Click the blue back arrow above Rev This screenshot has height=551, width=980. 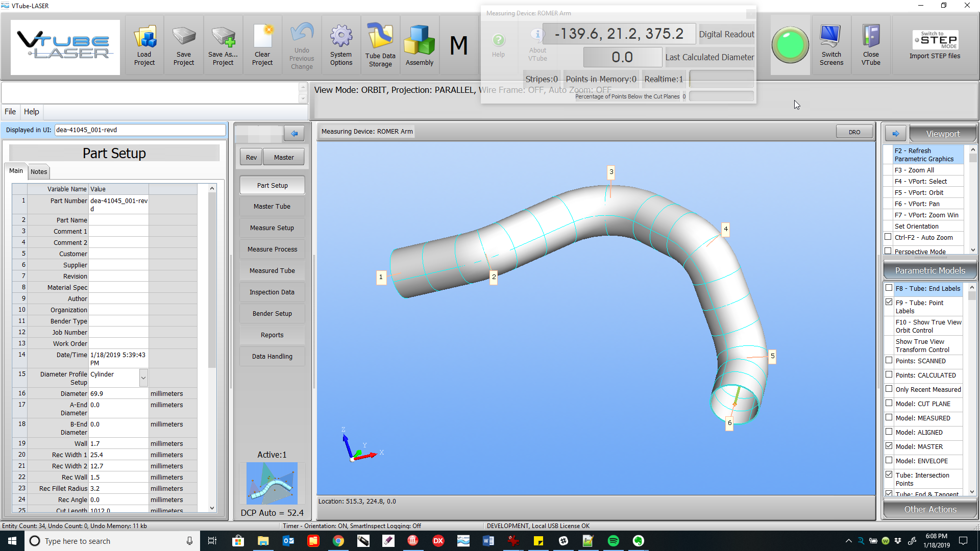tap(294, 134)
